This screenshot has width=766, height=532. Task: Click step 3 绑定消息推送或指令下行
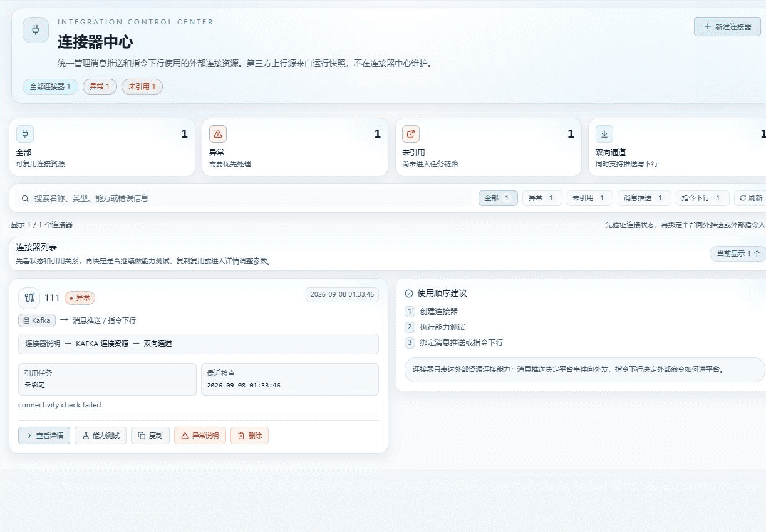tap(454, 342)
